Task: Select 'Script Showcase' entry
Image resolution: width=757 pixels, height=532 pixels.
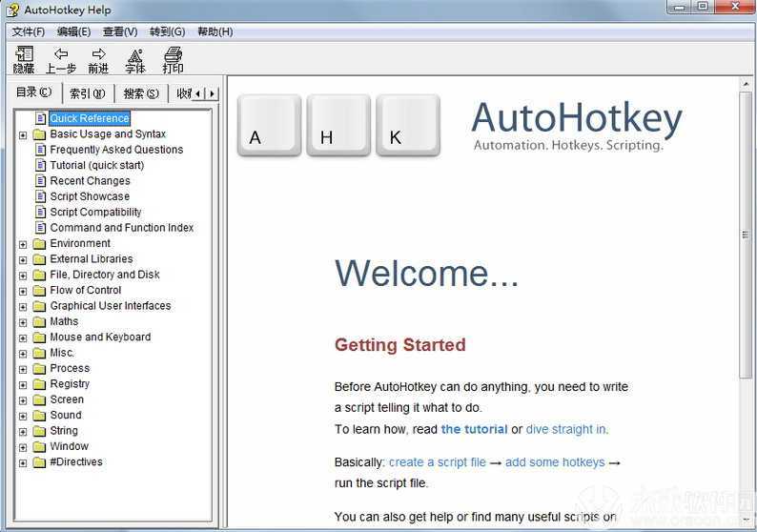Action: point(90,196)
